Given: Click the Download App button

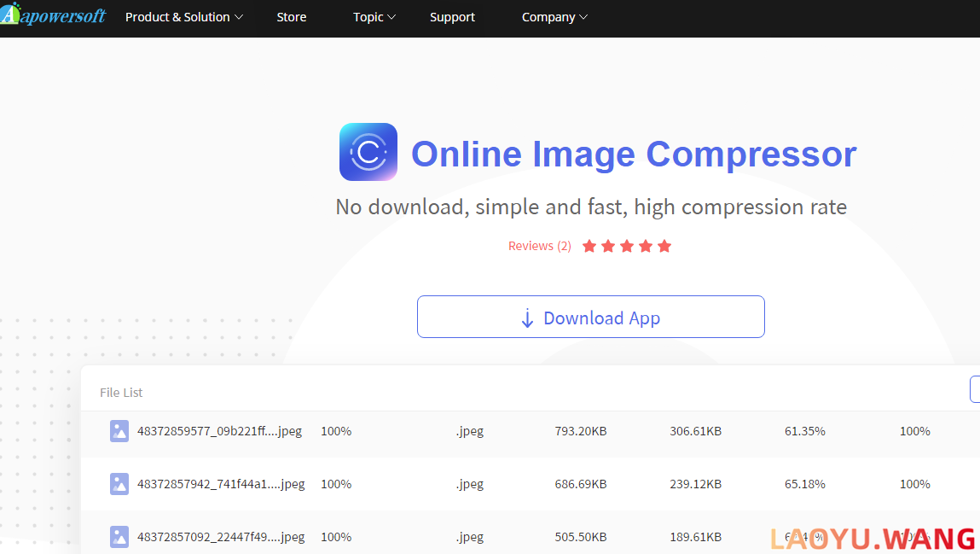Looking at the screenshot, I should point(590,317).
